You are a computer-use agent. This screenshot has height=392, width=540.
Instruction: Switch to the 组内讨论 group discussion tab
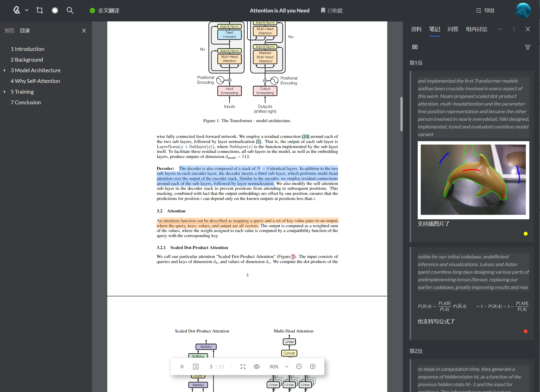476,29
